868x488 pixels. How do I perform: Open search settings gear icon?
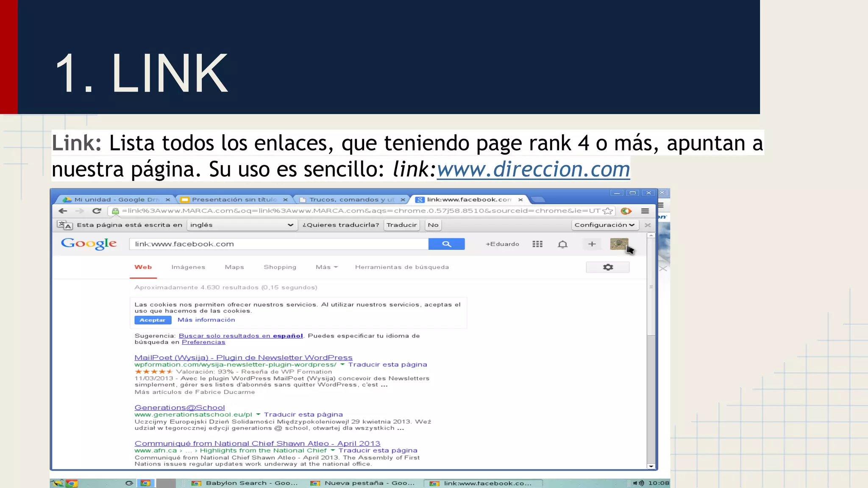click(608, 267)
